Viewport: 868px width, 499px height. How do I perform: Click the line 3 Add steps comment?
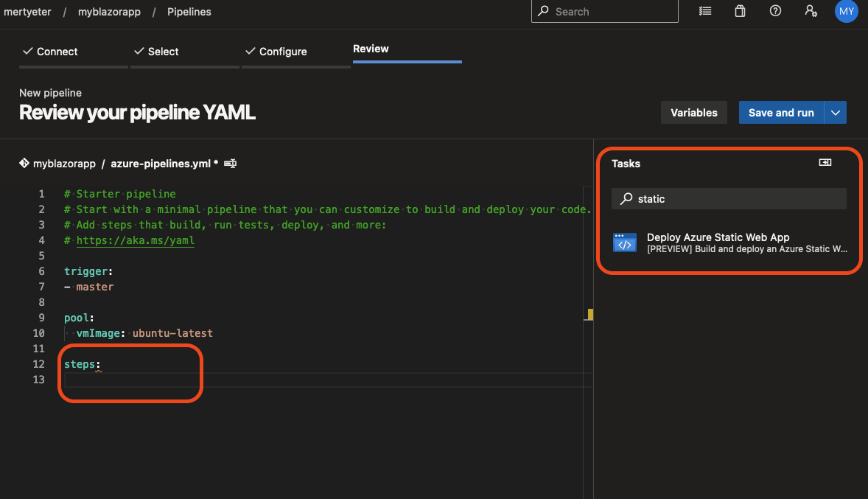point(225,225)
